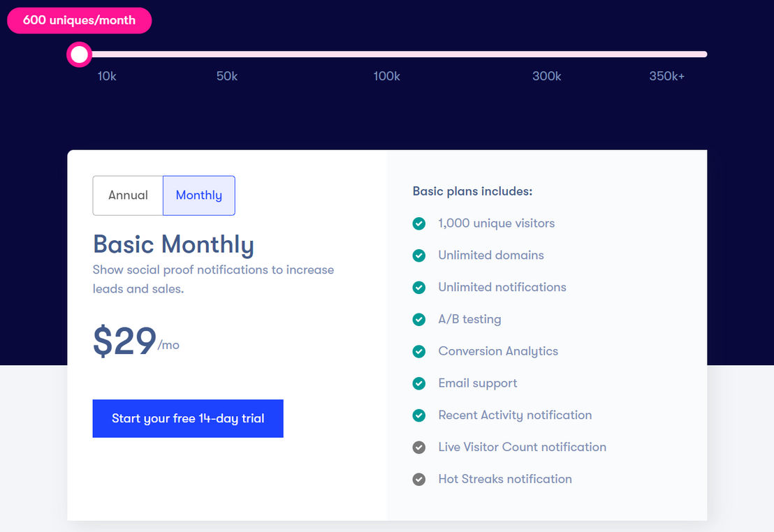The height and width of the screenshot is (532, 774).
Task: Click the 100k slider label
Action: click(386, 76)
